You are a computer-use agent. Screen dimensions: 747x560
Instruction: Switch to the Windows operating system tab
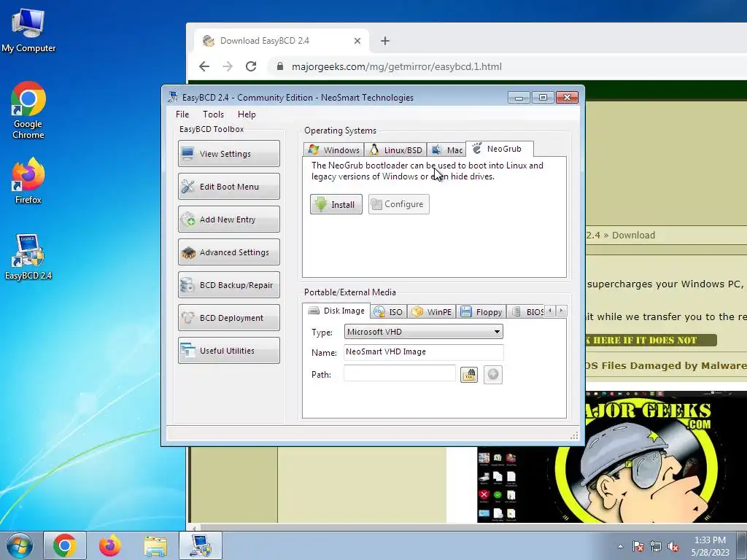pos(334,150)
